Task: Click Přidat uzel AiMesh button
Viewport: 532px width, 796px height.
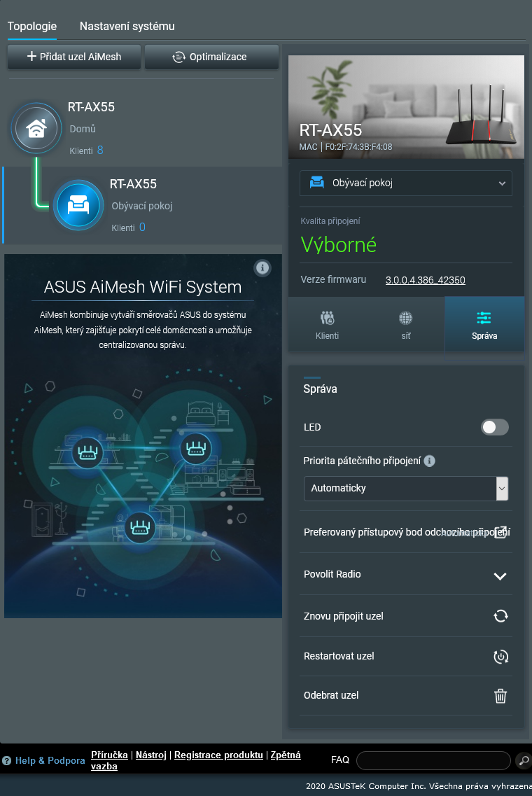Action: (x=74, y=57)
